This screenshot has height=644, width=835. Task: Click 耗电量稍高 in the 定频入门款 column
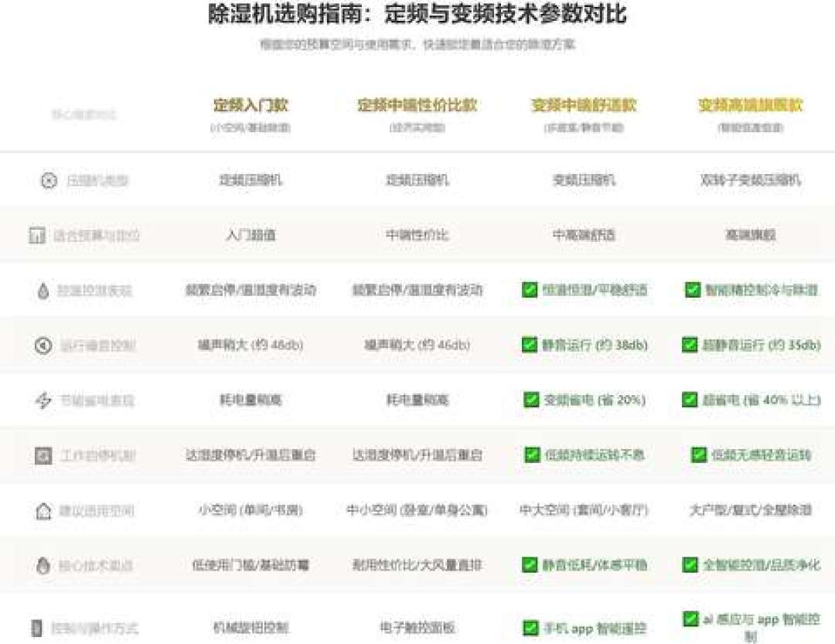click(250, 400)
